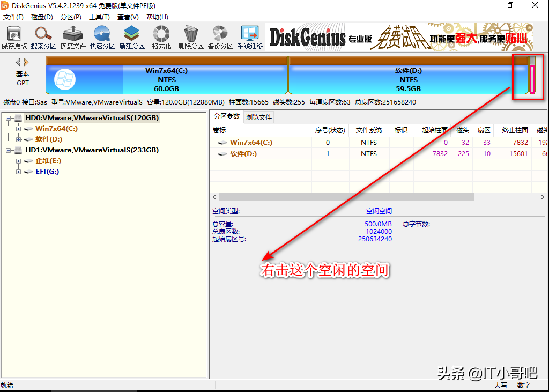Select Win7x64(C:) in the disk tree
The width and height of the screenshot is (549, 392).
[57, 129]
